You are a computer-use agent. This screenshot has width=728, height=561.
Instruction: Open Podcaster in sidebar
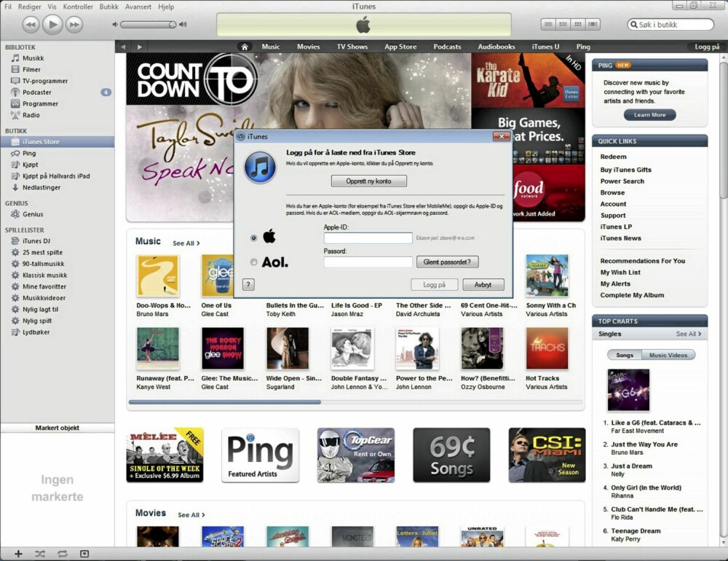[36, 92]
